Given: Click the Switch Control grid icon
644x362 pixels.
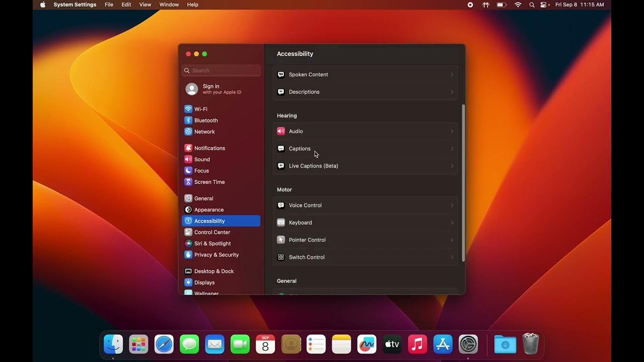Looking at the screenshot, I should tap(281, 257).
